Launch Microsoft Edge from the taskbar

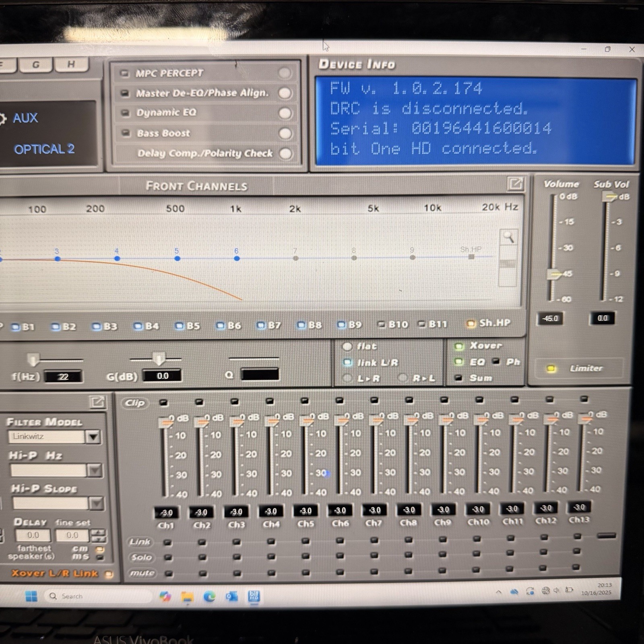click(209, 597)
